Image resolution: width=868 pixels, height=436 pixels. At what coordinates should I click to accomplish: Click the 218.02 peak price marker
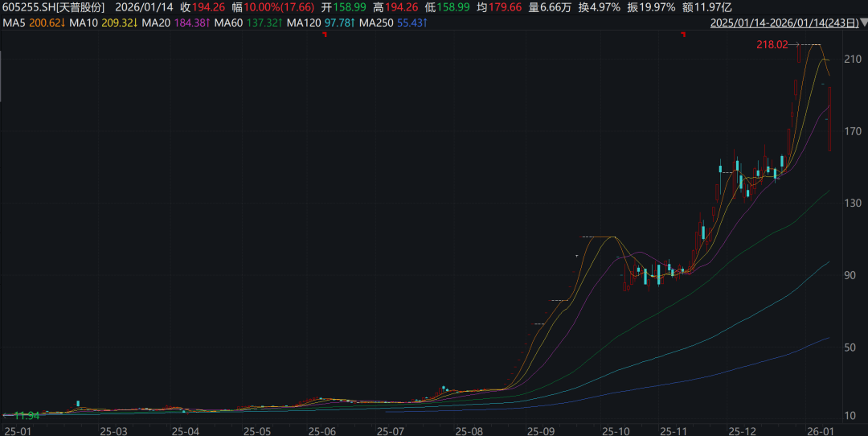click(772, 45)
